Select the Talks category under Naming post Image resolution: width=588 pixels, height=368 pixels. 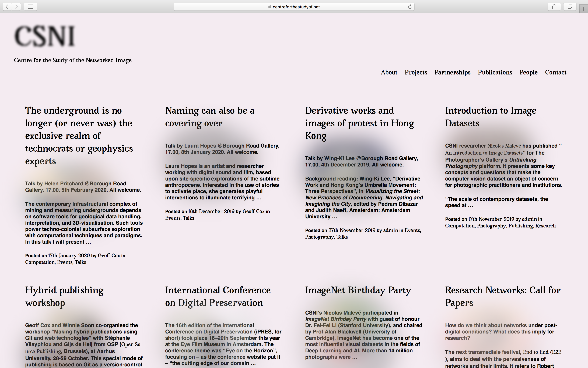[188, 218]
